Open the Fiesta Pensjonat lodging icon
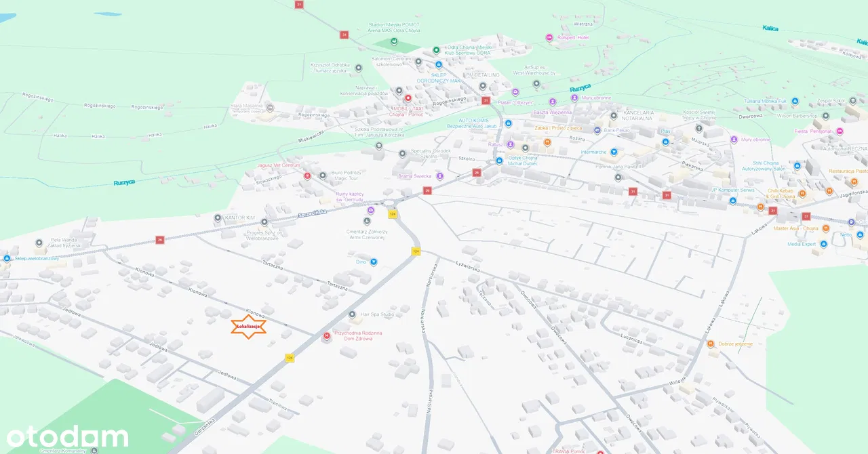Screen dimensions: 868x454 [x=840, y=131]
